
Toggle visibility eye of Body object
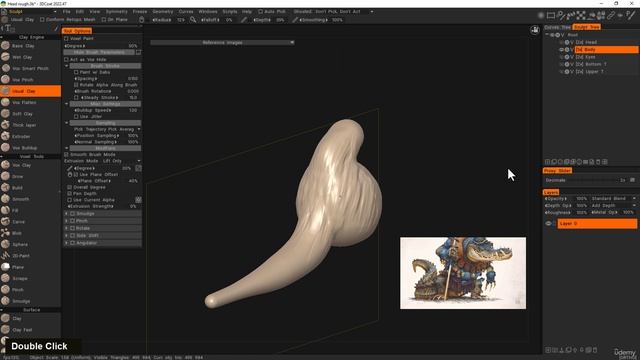pos(561,50)
